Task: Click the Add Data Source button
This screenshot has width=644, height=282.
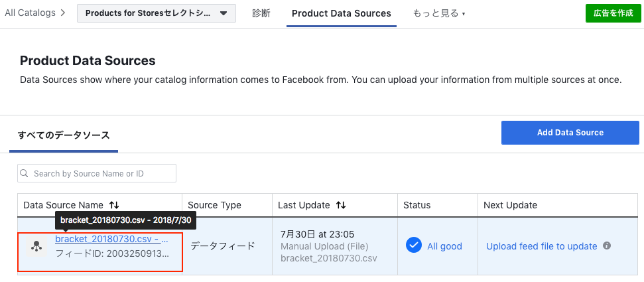Action: click(x=570, y=132)
